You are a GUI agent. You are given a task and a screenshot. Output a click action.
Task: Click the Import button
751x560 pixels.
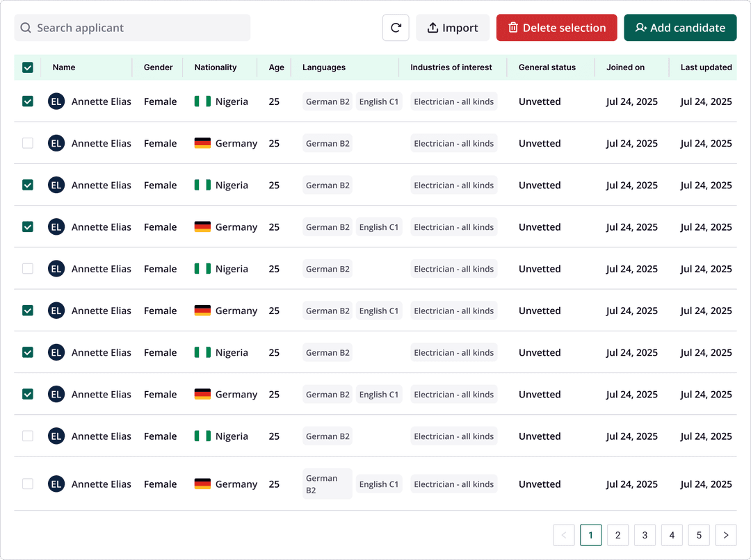click(453, 28)
